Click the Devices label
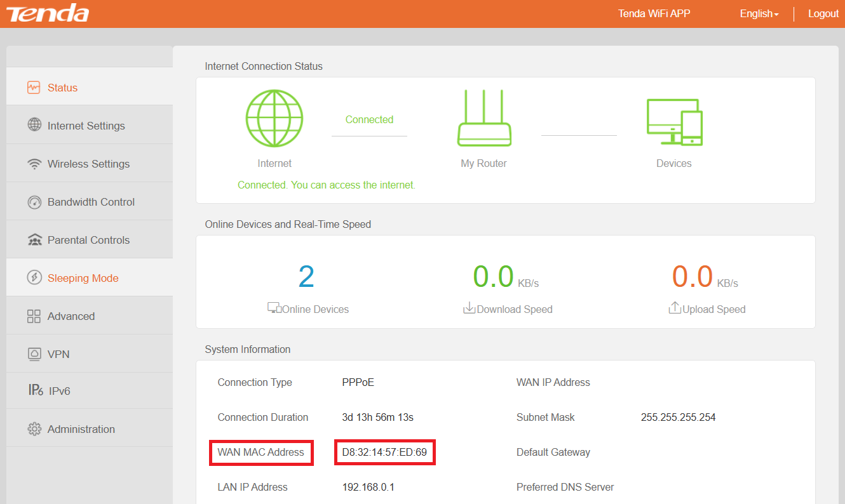The image size is (845, 504). pyautogui.click(x=673, y=163)
